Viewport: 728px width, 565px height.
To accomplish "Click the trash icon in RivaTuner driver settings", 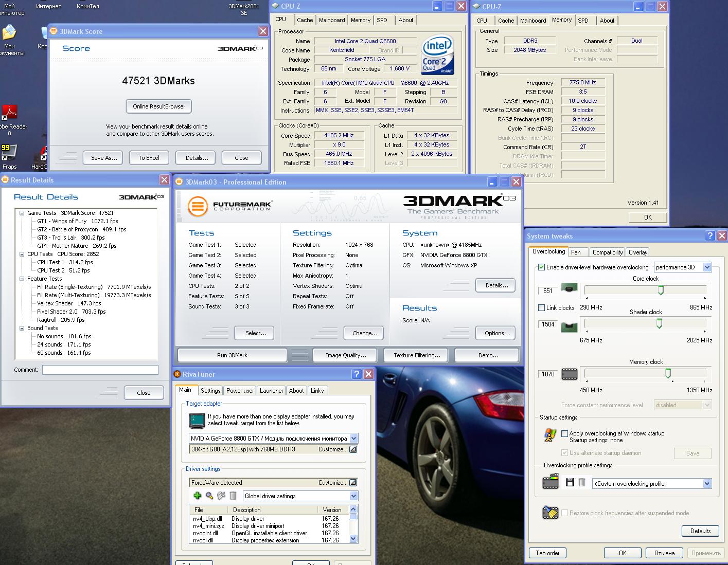I will 233,496.
